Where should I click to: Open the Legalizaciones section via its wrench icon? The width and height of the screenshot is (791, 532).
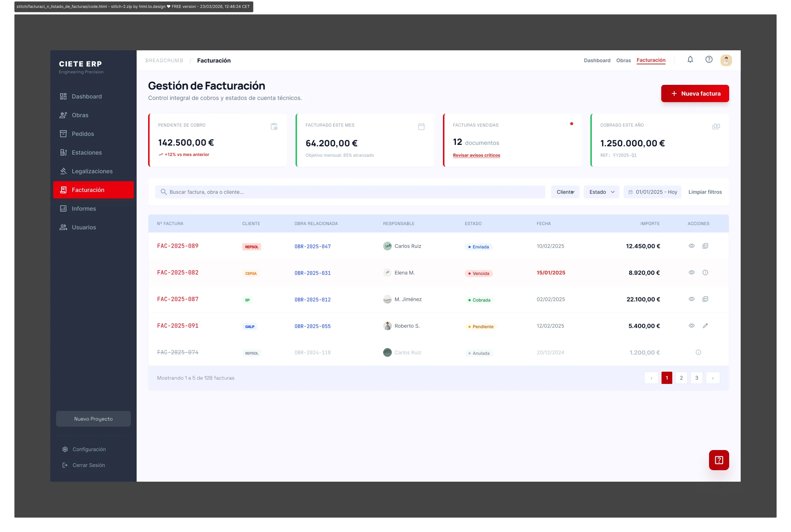coord(64,171)
